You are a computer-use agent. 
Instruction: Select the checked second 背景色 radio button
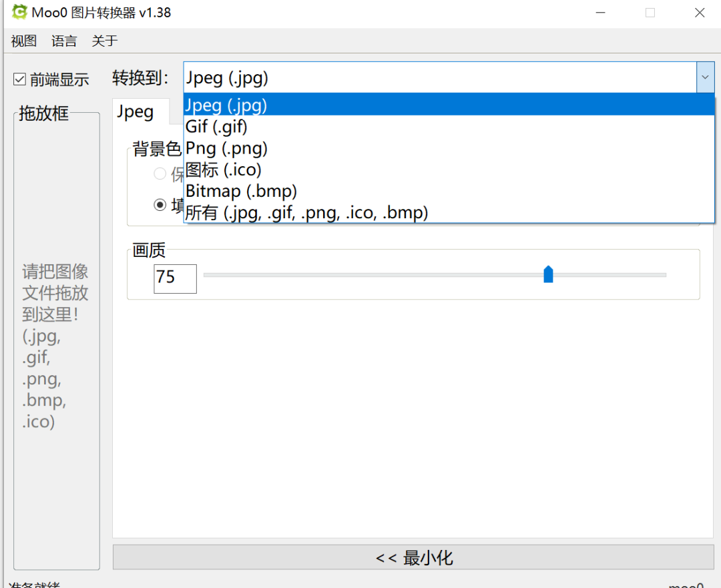(160, 205)
